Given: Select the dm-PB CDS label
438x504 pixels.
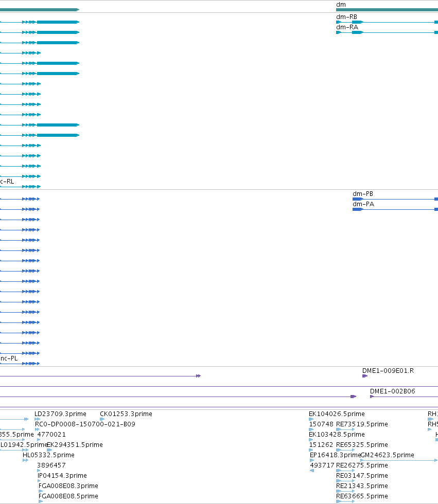Looking at the screenshot, I should [363, 194].
